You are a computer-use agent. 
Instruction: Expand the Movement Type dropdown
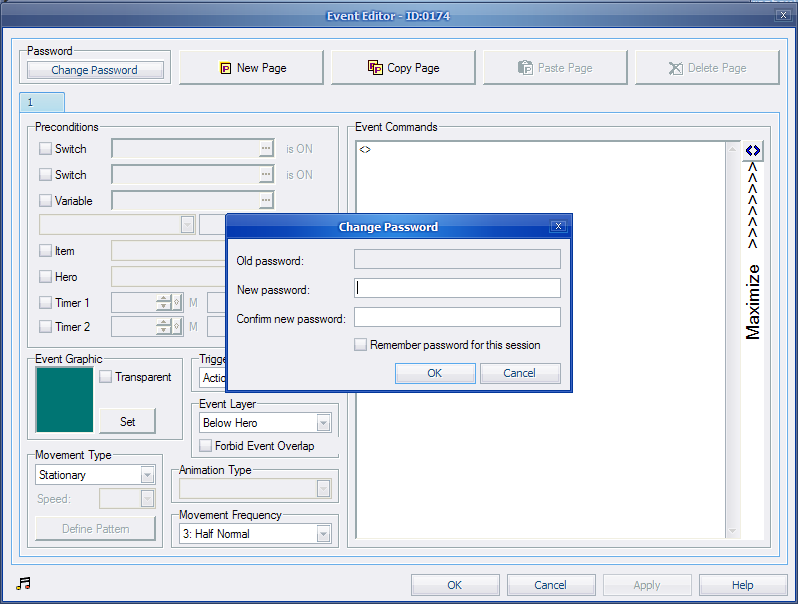point(147,475)
